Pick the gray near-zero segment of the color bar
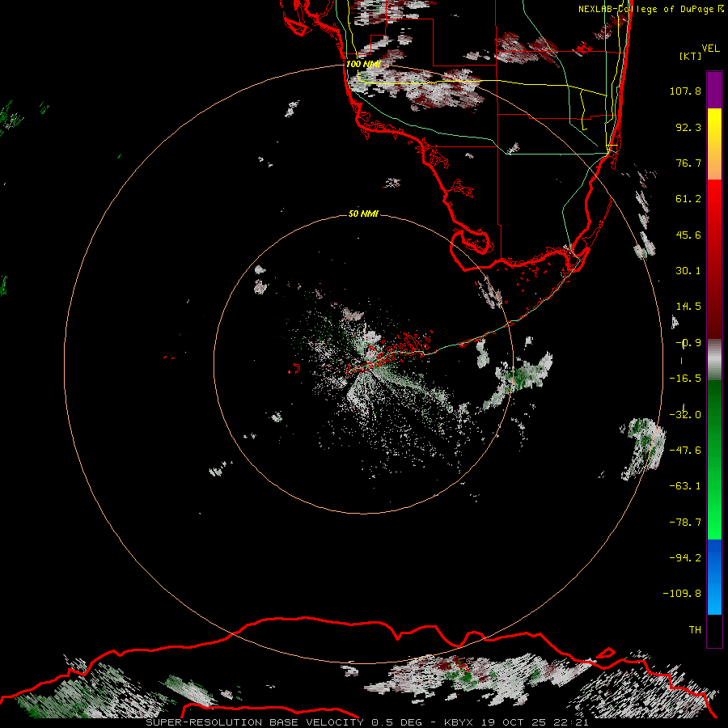This screenshot has height=728, width=728. click(x=714, y=360)
